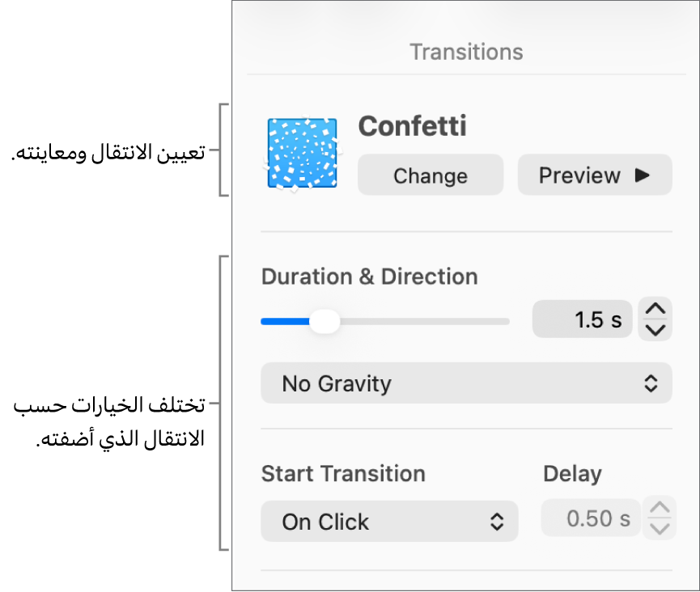The height and width of the screenshot is (592, 700).
Task: Decrease delay with the down stepper arrow
Action: (660, 529)
